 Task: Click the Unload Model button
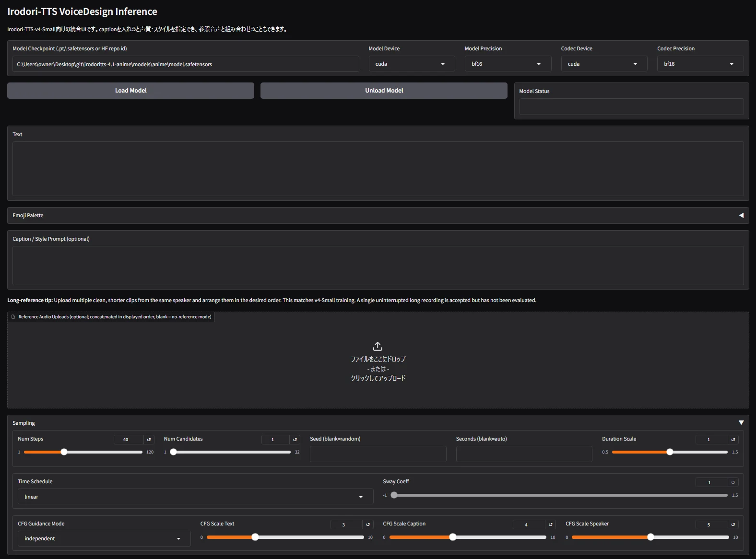point(384,91)
